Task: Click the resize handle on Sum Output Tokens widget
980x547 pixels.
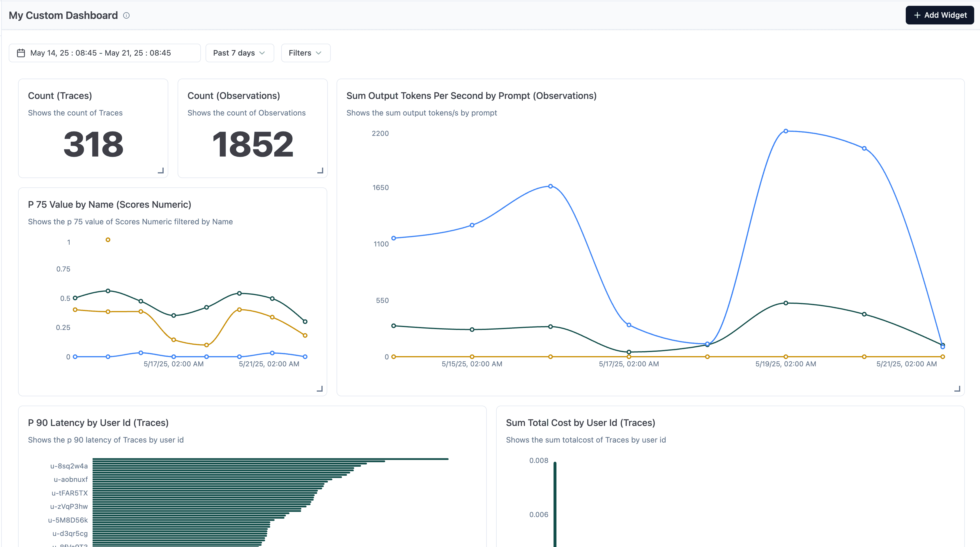Action: pyautogui.click(x=957, y=389)
